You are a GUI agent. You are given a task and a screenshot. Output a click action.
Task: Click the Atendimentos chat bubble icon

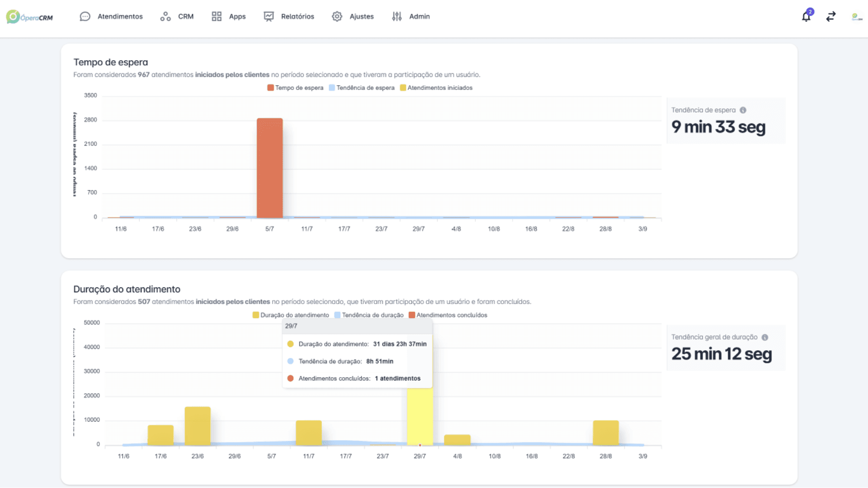click(x=85, y=17)
